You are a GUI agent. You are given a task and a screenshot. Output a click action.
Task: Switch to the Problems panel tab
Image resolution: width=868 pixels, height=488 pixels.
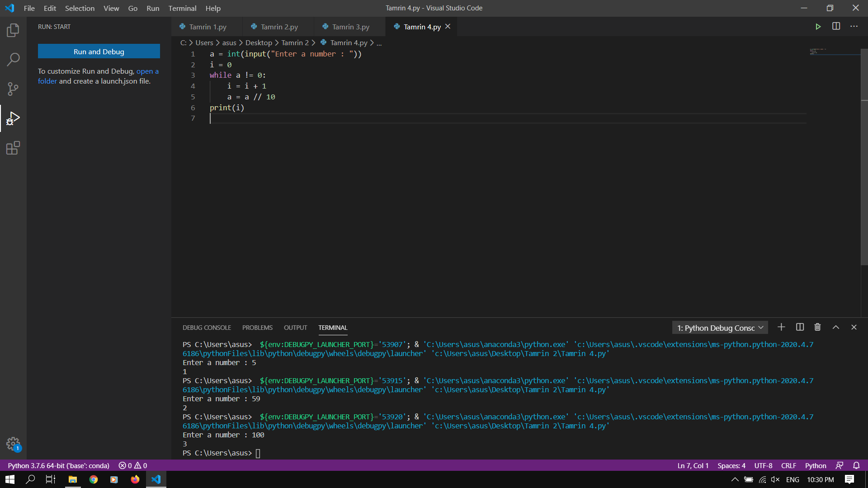click(x=257, y=328)
